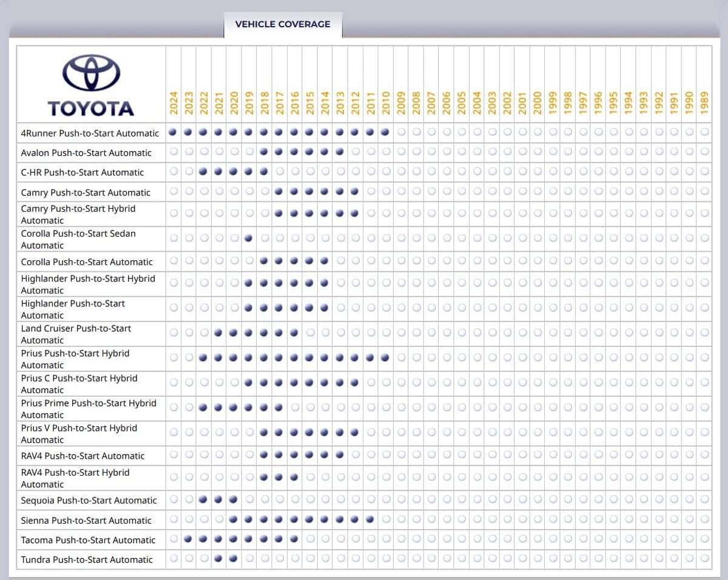This screenshot has height=580, width=728.
Task: Select the 1999 year column header
Action: pyautogui.click(x=552, y=103)
